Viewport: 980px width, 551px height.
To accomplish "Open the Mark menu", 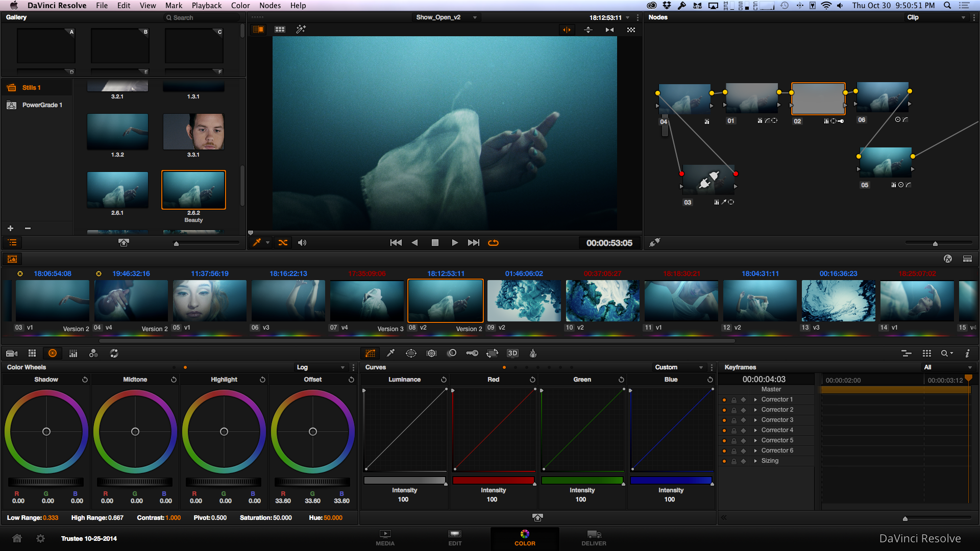I will (x=174, y=5).
